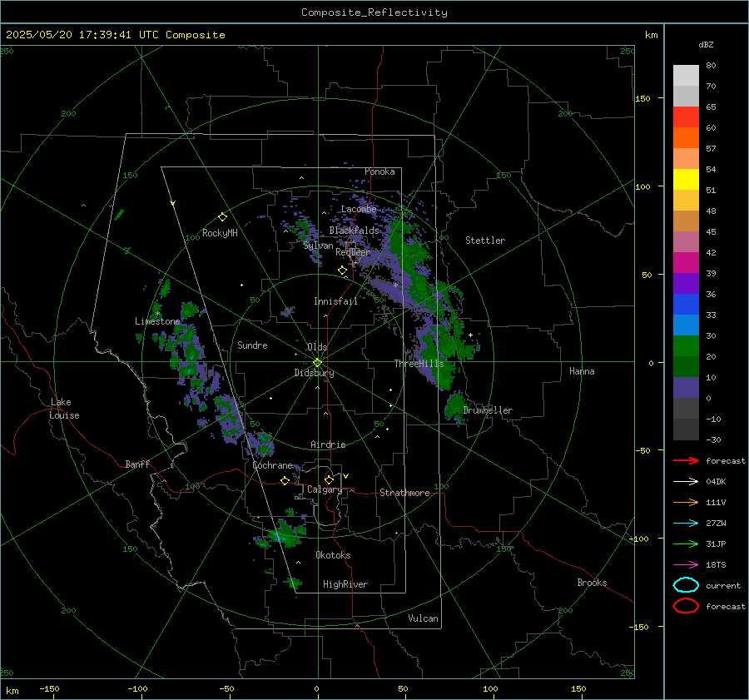The width and height of the screenshot is (749, 700).
Task: Select the orange 111V arrow legend entry
Action: 686,502
